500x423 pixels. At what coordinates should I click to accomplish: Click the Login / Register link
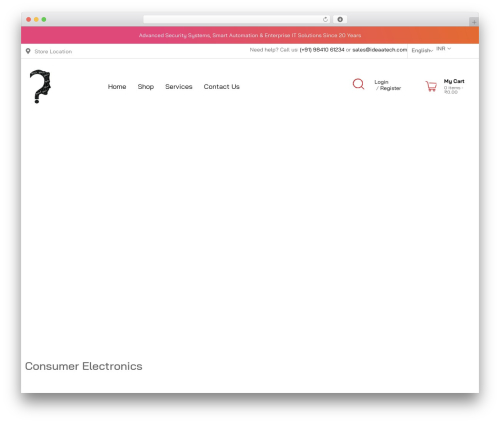click(388, 85)
